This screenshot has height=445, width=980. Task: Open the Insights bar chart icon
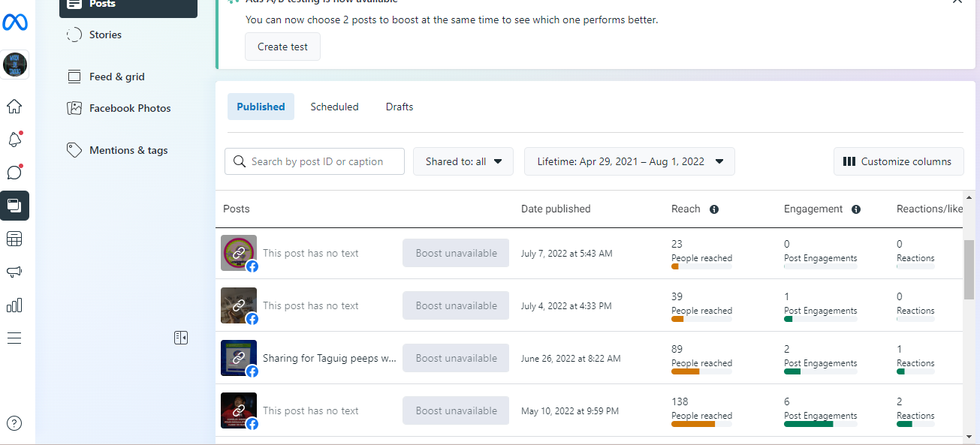14,305
